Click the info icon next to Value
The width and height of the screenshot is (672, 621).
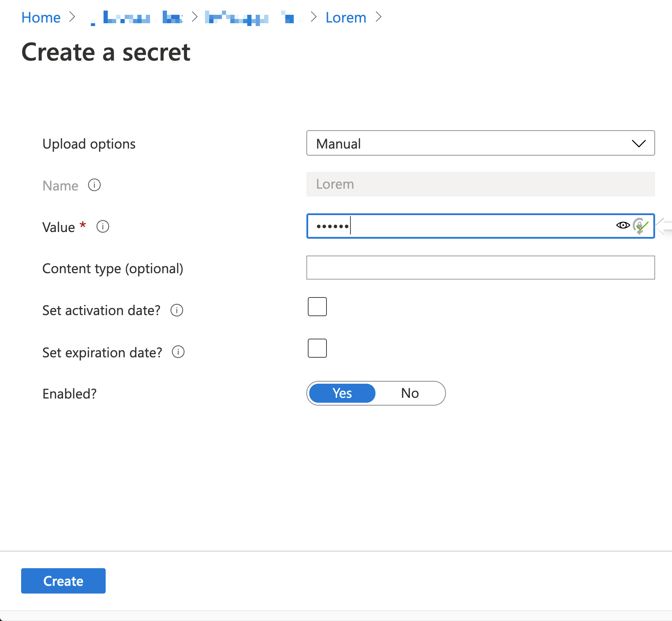point(102,227)
